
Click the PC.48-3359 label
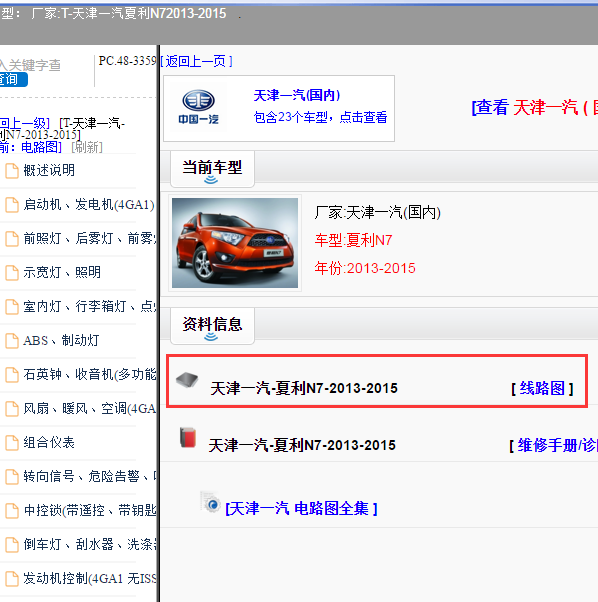click(127, 61)
